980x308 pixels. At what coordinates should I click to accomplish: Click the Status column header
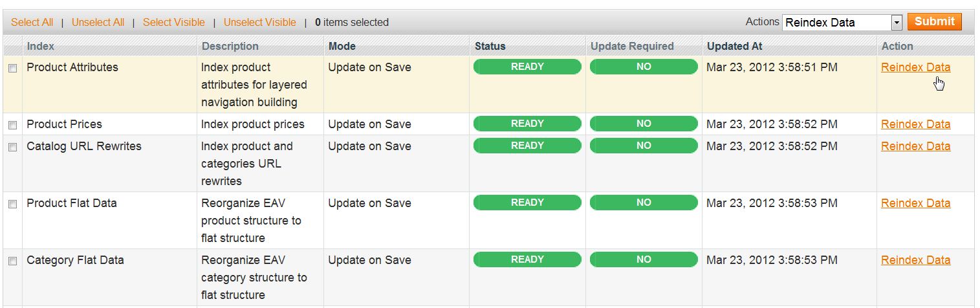(490, 47)
